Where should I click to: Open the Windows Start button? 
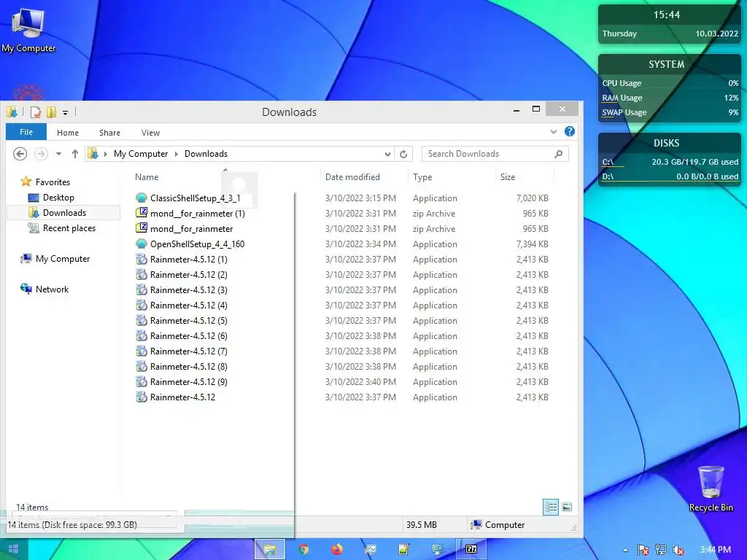pyautogui.click(x=13, y=549)
